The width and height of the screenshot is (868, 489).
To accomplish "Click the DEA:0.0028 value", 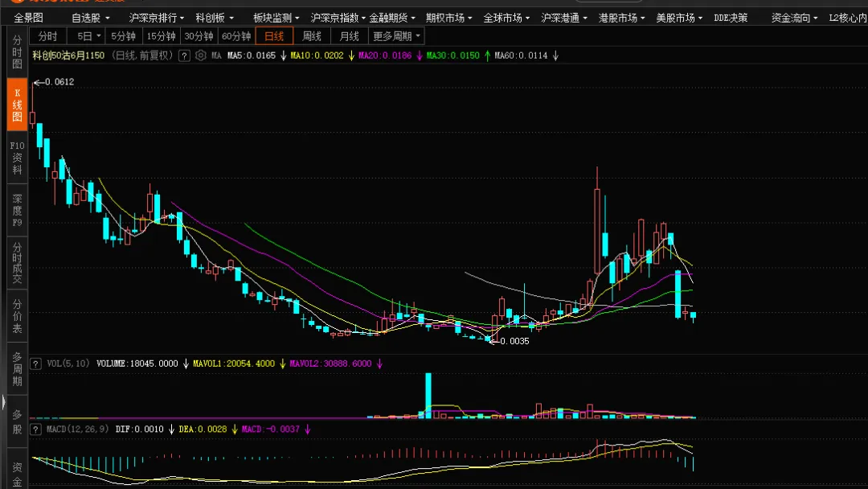I will coord(203,429).
